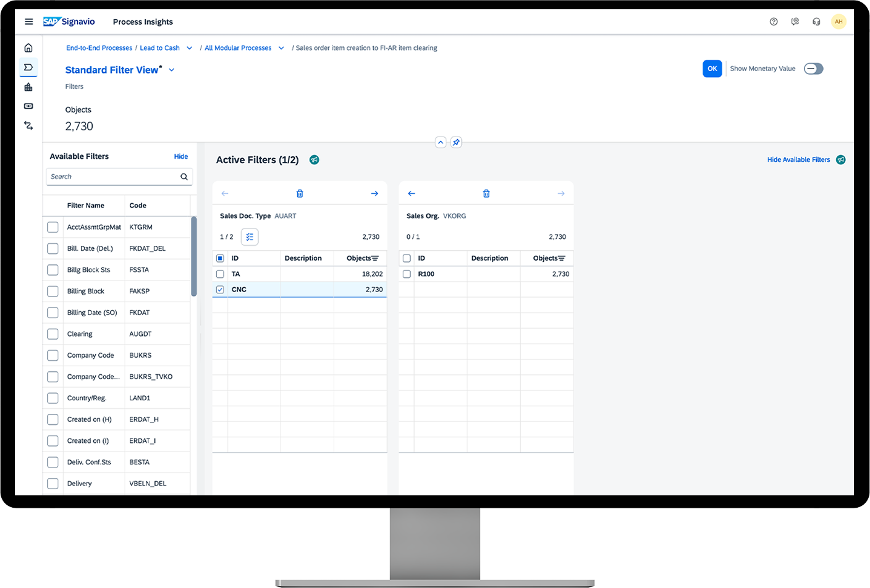Open the Home page from the sidebar
Image resolution: width=870 pixels, height=588 pixels.
[x=28, y=46]
